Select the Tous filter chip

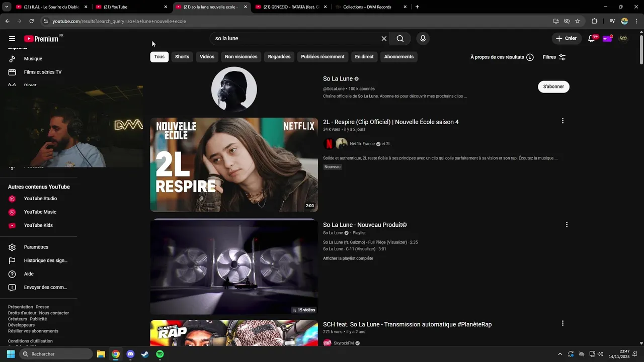click(x=159, y=57)
